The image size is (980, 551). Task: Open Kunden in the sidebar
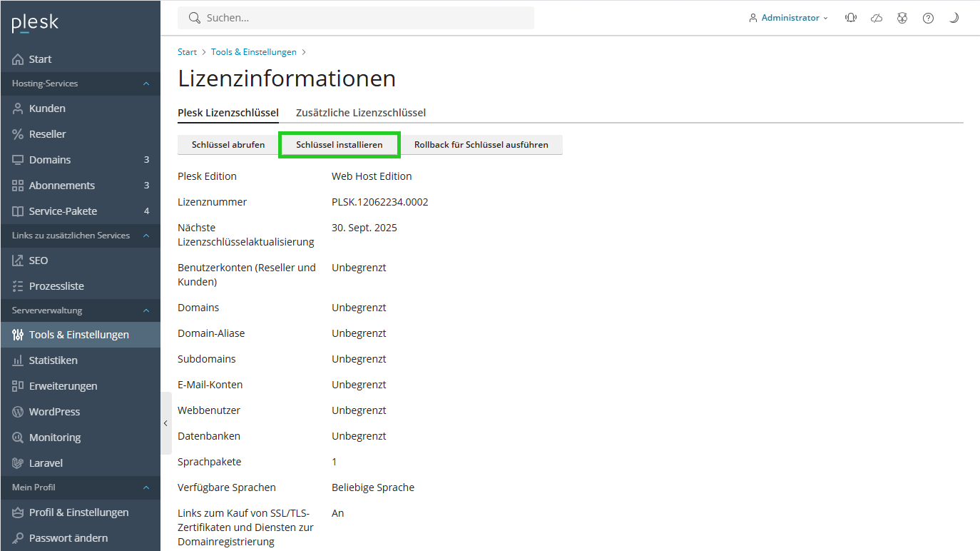(80, 108)
